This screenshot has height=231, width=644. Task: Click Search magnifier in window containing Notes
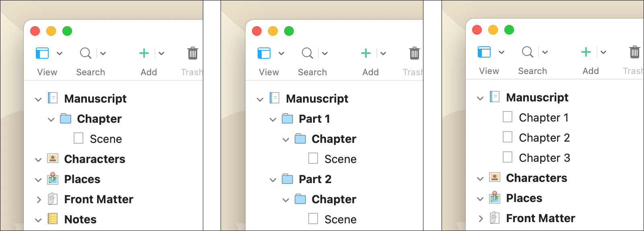85,53
